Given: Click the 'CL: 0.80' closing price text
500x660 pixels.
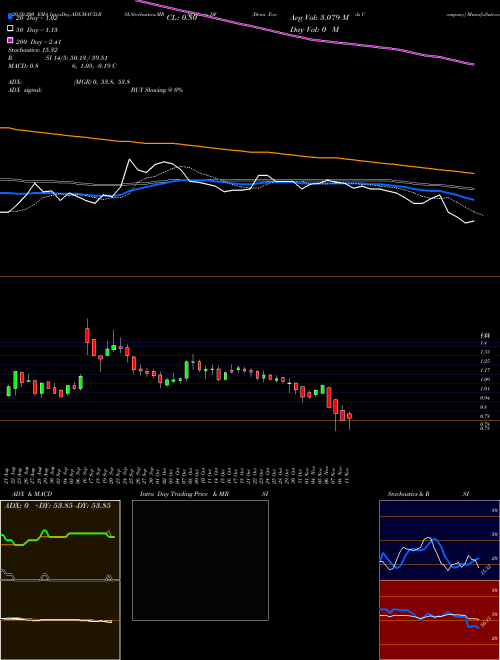Looking at the screenshot, I should 182,18.
